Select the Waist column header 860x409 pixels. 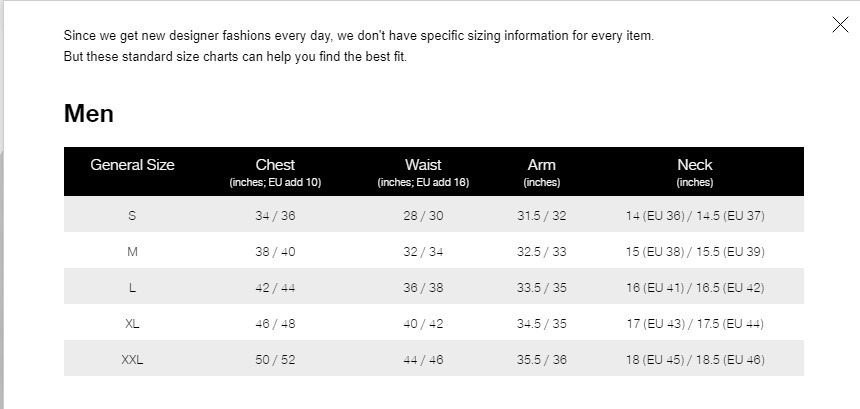(x=423, y=165)
